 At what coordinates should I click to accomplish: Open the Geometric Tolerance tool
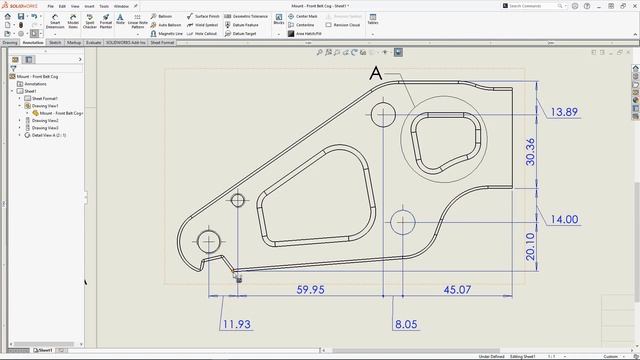pyautogui.click(x=246, y=16)
